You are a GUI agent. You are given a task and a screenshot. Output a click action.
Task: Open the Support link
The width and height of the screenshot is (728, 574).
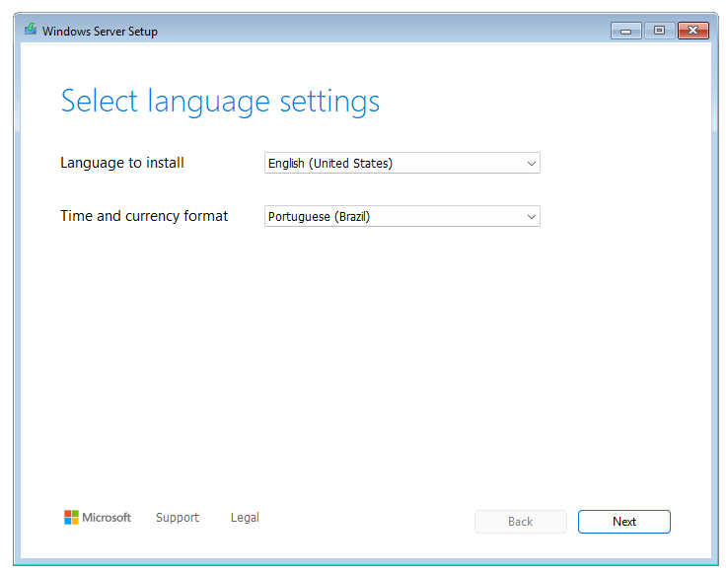point(178,518)
